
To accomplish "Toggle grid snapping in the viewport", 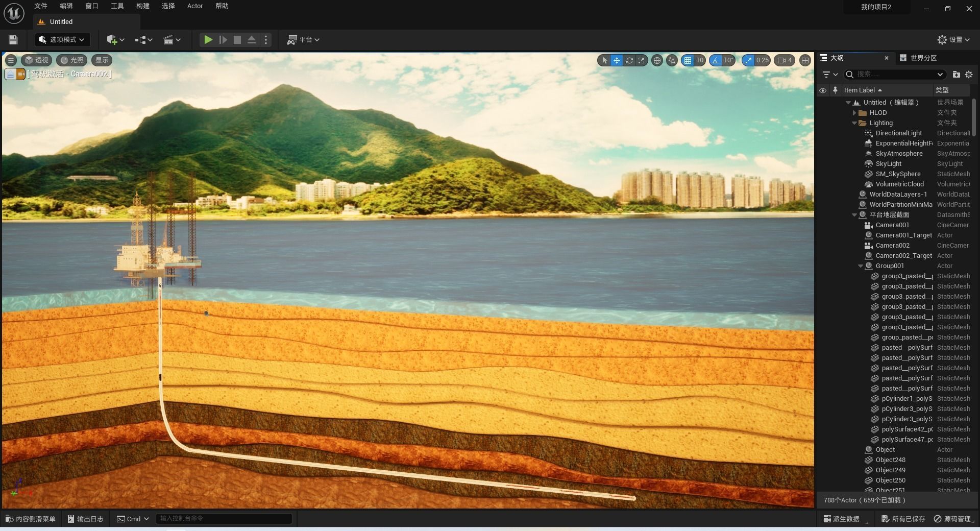I will coord(688,60).
